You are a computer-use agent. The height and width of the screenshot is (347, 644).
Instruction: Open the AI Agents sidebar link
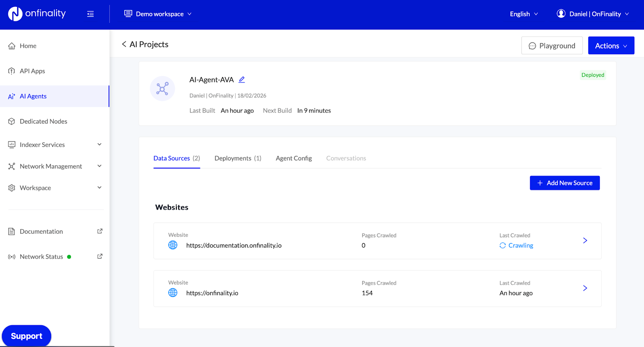click(55, 96)
